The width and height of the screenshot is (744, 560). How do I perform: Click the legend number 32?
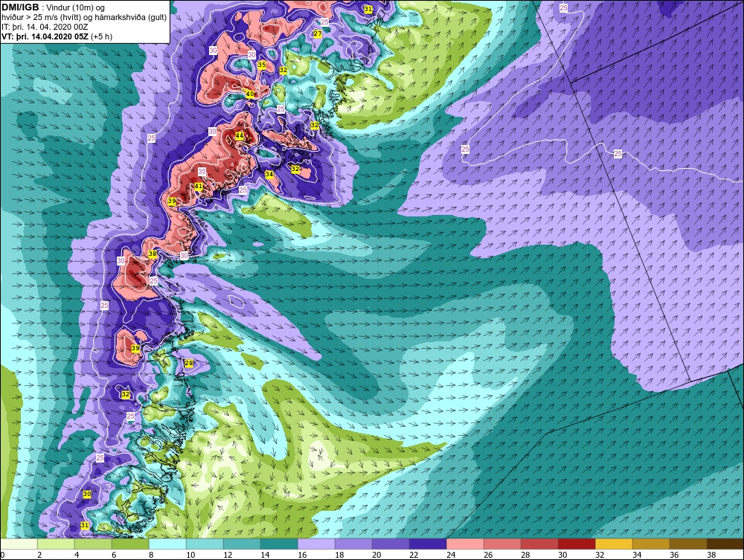[x=599, y=555]
